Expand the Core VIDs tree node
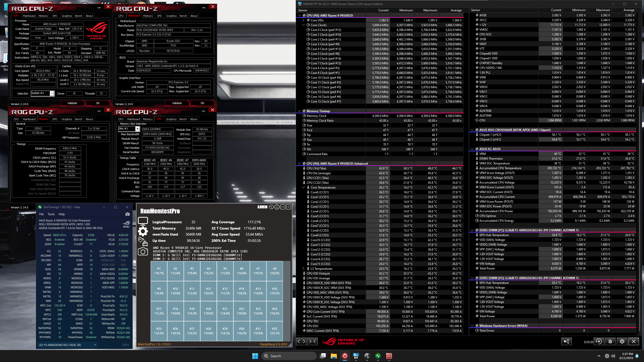The width and height of the screenshot is (644, 362). coord(303,20)
